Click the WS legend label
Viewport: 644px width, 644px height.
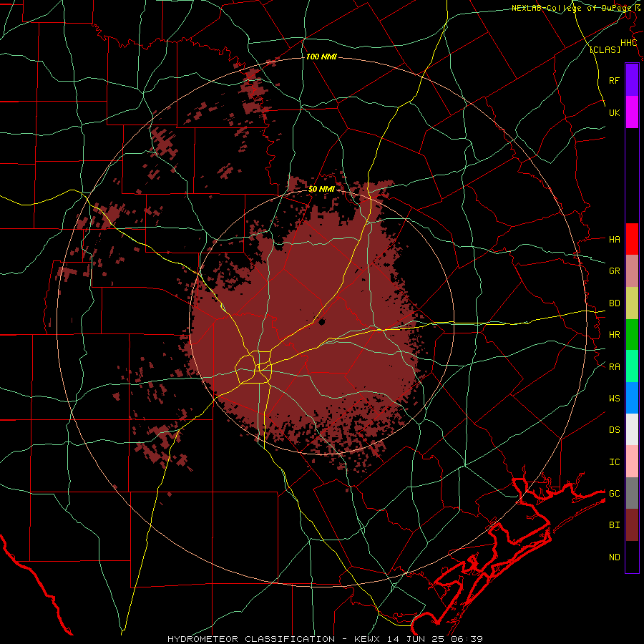pos(614,399)
